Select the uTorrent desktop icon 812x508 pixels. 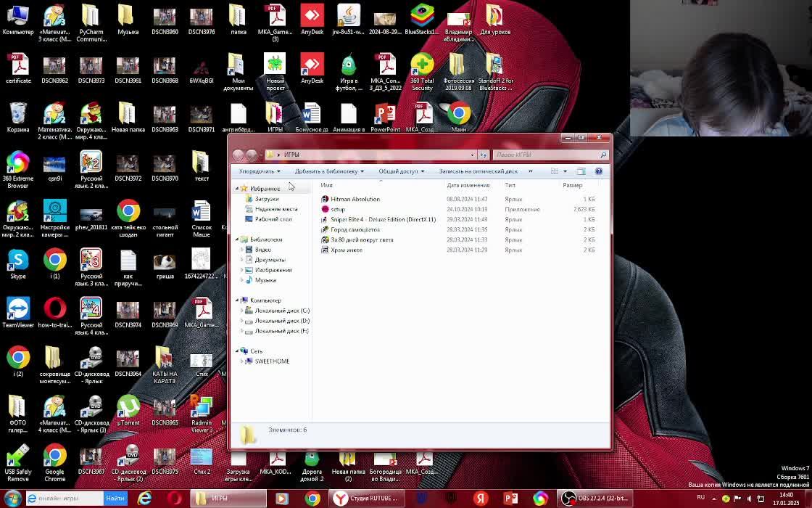tap(128, 407)
